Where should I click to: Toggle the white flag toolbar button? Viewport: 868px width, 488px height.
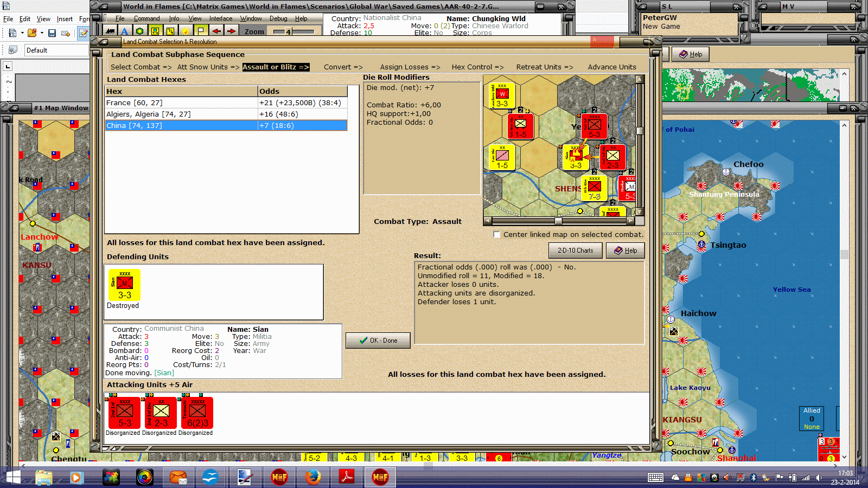pos(201,31)
